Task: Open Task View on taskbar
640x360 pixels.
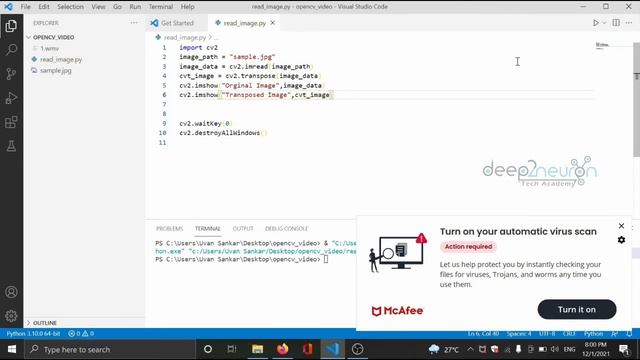Action: coord(232,349)
